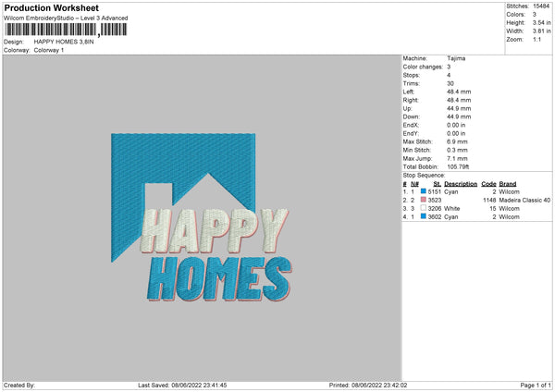Click the Min Stitch value 0.3 mm
The image size is (555, 392).
pos(457,150)
